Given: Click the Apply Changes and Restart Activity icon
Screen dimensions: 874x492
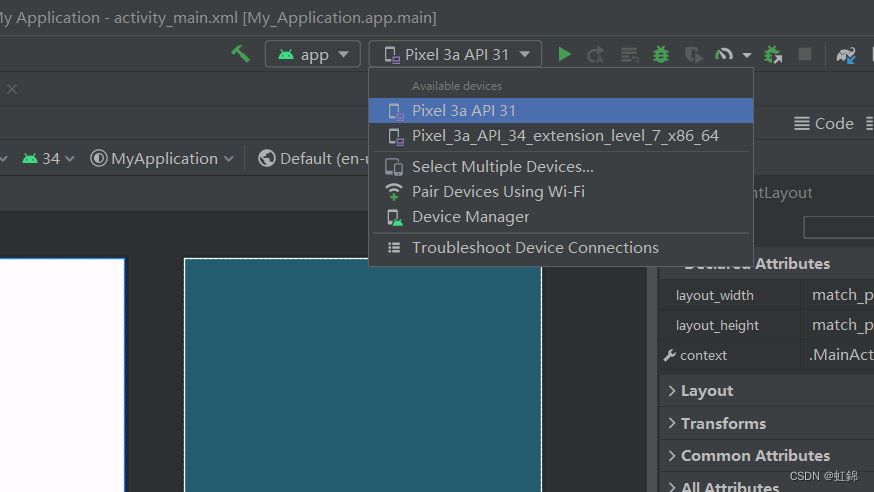Looking at the screenshot, I should (596, 54).
